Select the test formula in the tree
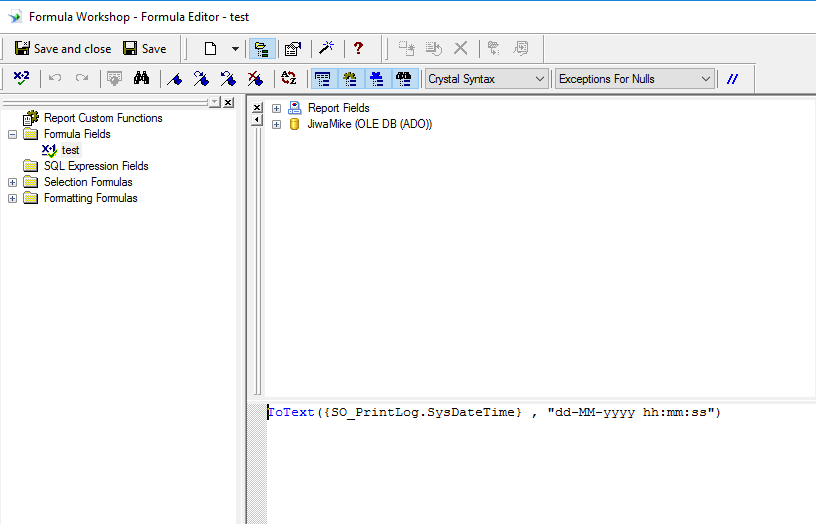 pos(70,150)
